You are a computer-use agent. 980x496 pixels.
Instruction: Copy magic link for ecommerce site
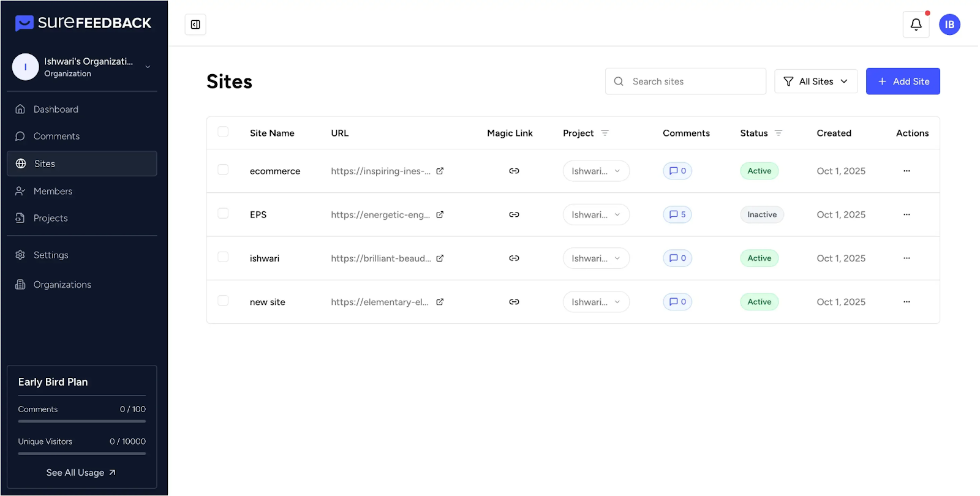(514, 171)
